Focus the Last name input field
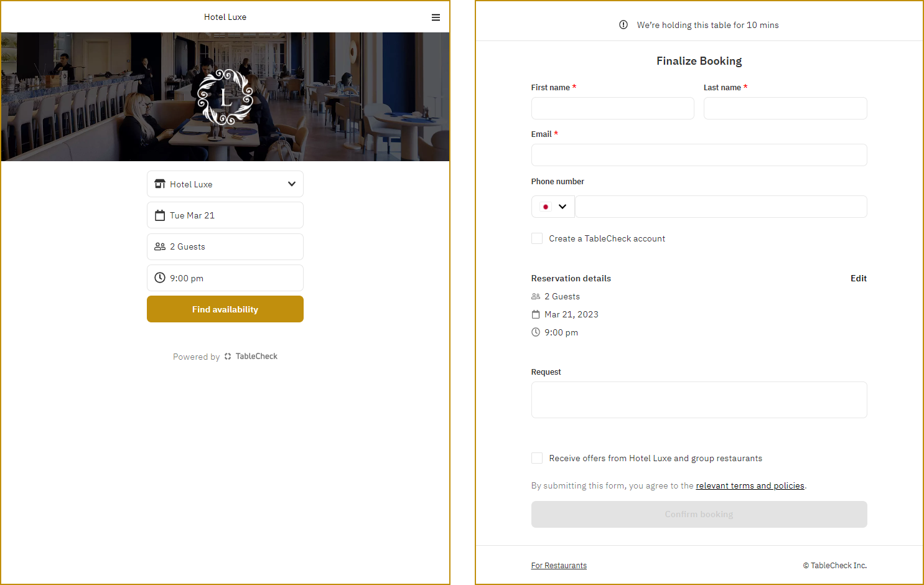This screenshot has height=585, width=924. point(785,108)
